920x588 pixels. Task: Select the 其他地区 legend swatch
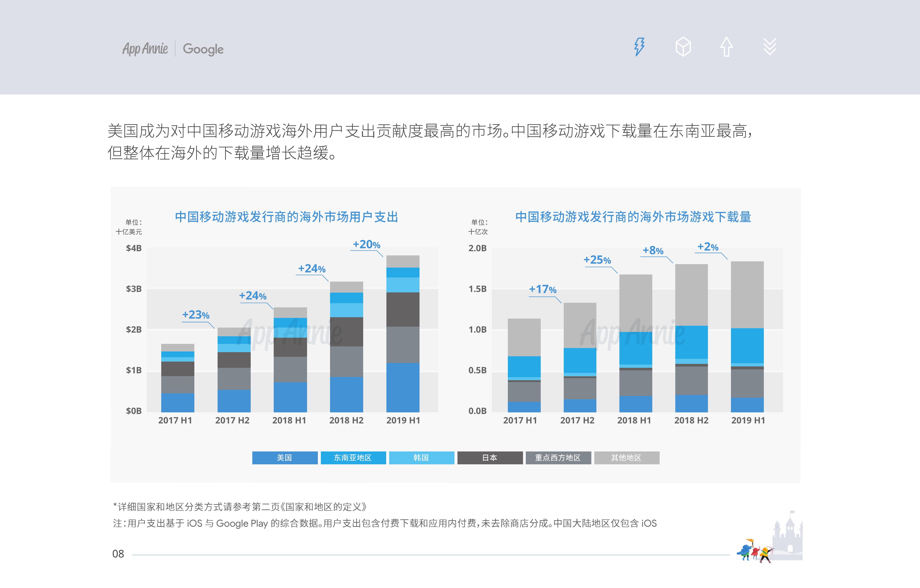click(627, 457)
